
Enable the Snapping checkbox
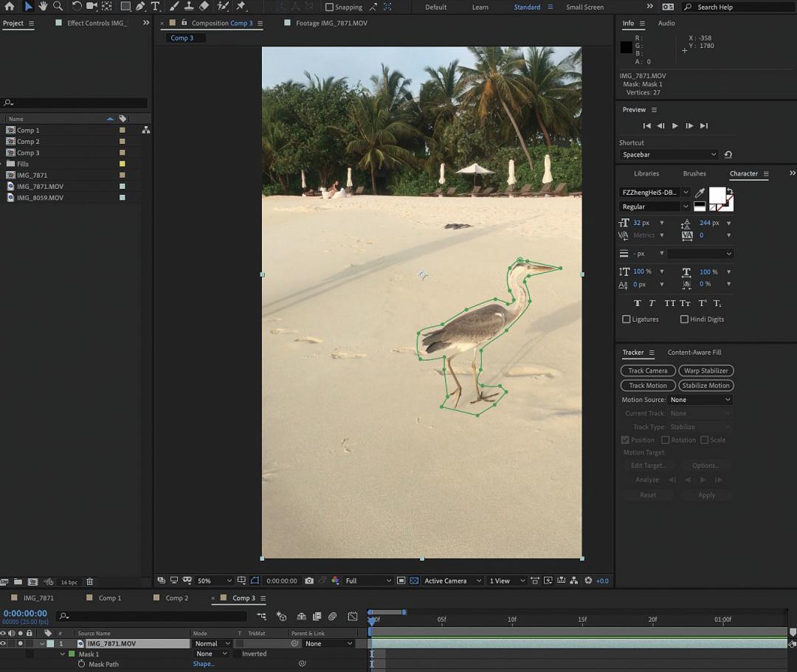[329, 7]
